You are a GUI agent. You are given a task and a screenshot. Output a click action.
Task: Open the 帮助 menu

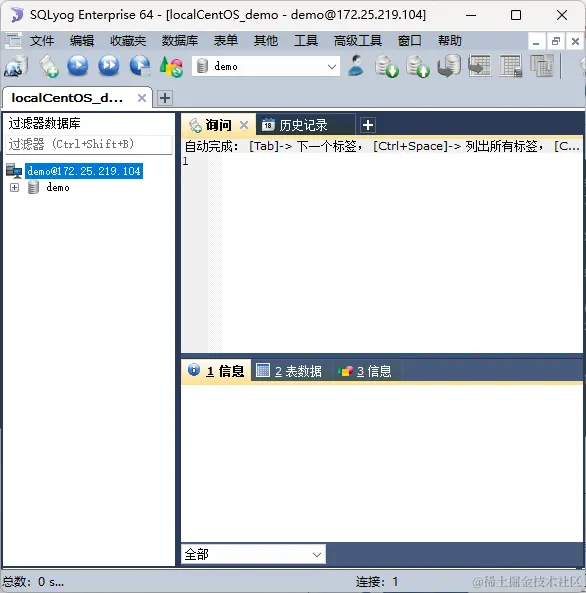449,40
